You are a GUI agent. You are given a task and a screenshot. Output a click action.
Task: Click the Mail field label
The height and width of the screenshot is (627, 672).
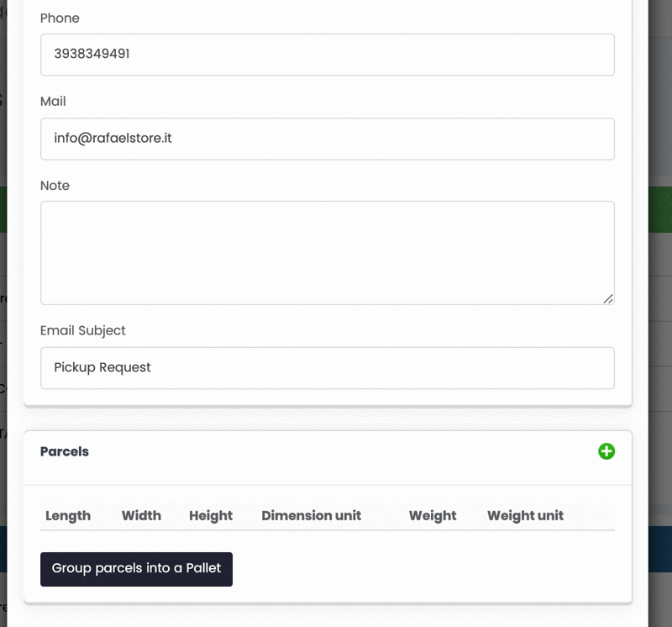[53, 101]
